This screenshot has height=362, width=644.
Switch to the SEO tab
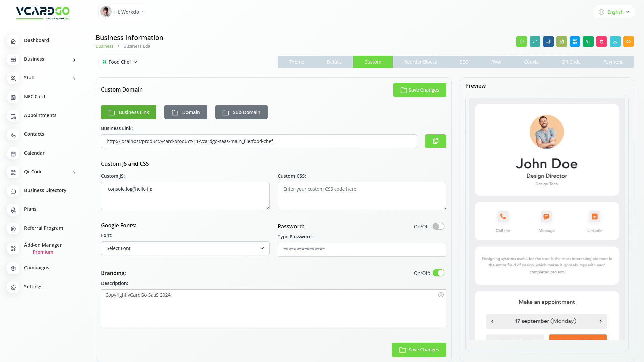[x=464, y=62]
